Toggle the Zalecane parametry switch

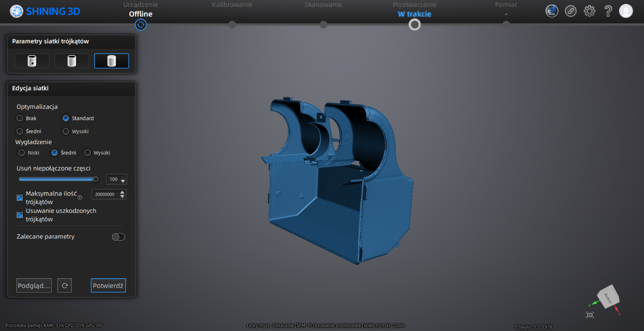pyautogui.click(x=118, y=237)
